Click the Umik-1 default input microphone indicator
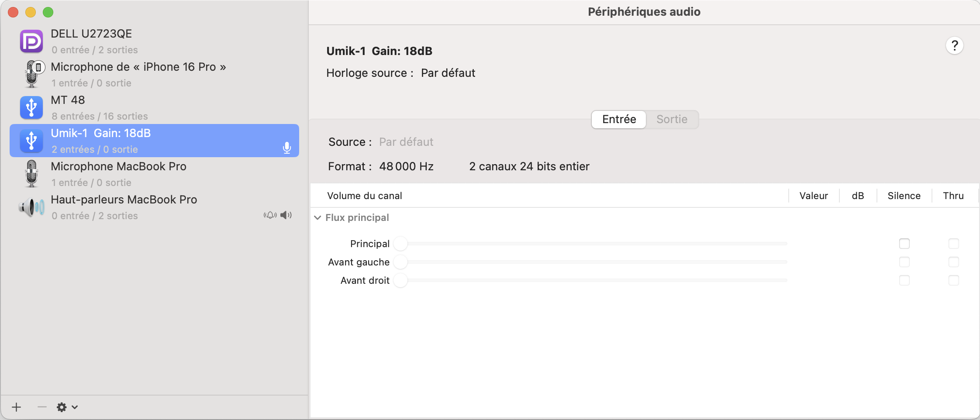 286,148
